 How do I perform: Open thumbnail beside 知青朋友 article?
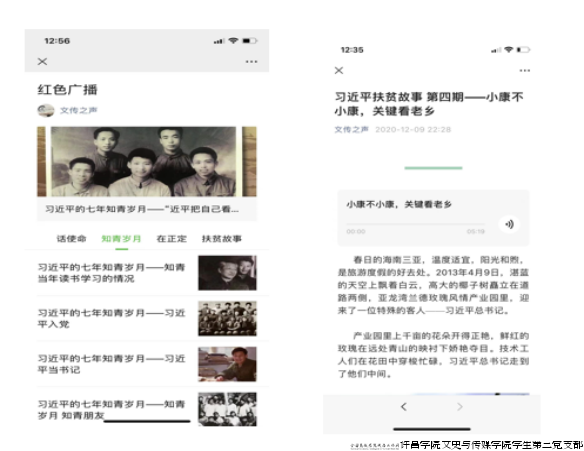coord(227,409)
